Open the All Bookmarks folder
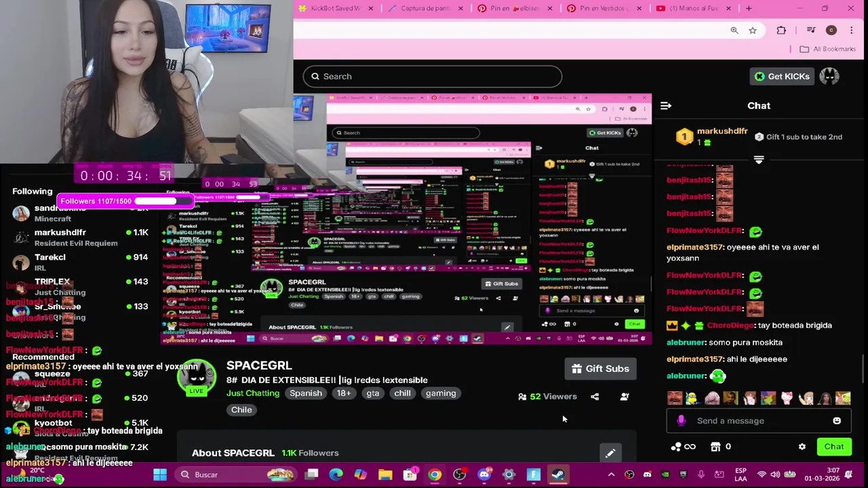868x488 pixels. pyautogui.click(x=827, y=49)
